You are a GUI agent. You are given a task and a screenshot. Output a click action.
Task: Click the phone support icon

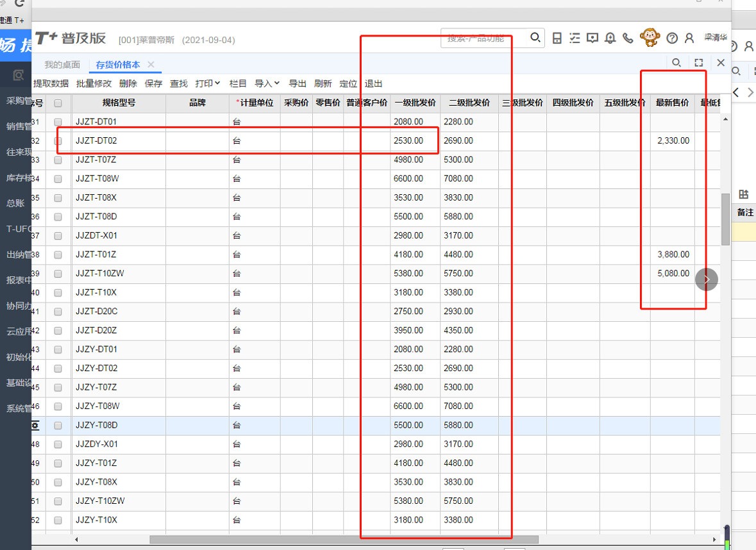pyautogui.click(x=628, y=38)
